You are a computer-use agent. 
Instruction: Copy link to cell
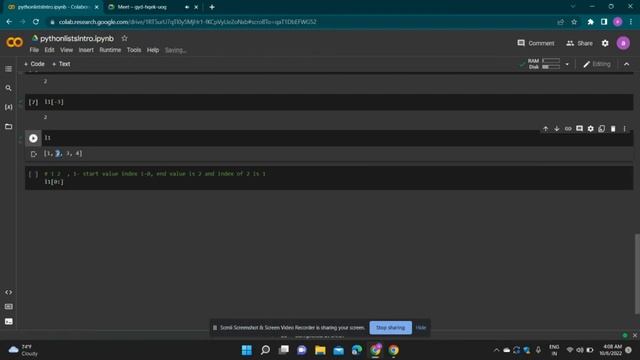(568, 129)
